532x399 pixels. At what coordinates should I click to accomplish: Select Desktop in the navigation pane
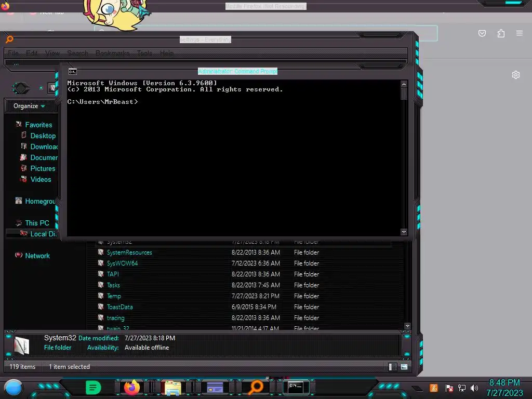click(43, 136)
